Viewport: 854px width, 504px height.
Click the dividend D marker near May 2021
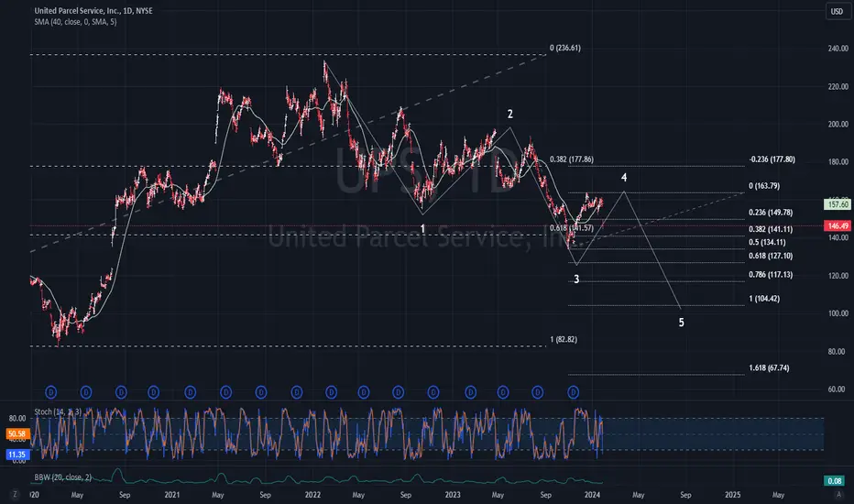(x=225, y=392)
